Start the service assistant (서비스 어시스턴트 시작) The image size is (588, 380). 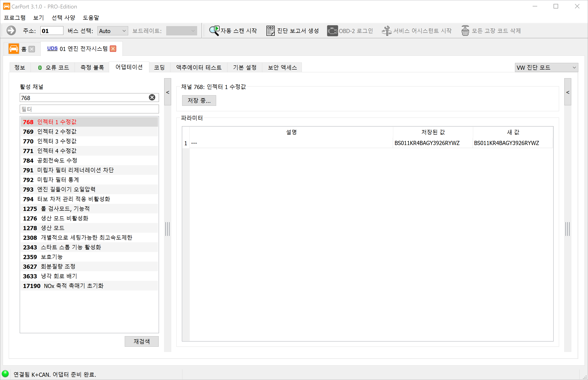[x=416, y=31]
